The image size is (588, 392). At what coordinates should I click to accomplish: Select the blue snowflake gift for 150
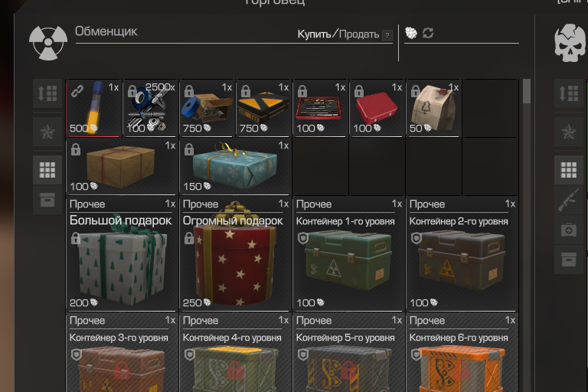[234, 166]
